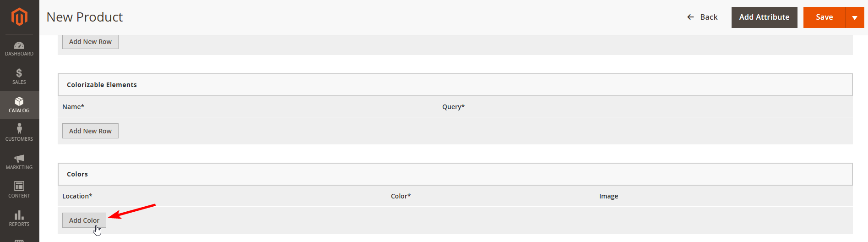The width and height of the screenshot is (868, 242).
Task: Open the Dashboard section
Action: (x=19, y=49)
